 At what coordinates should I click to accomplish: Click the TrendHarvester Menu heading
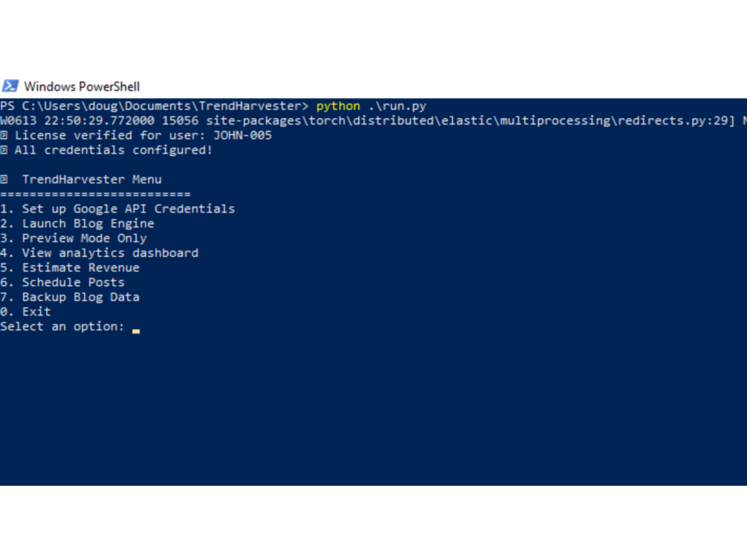coord(92,180)
